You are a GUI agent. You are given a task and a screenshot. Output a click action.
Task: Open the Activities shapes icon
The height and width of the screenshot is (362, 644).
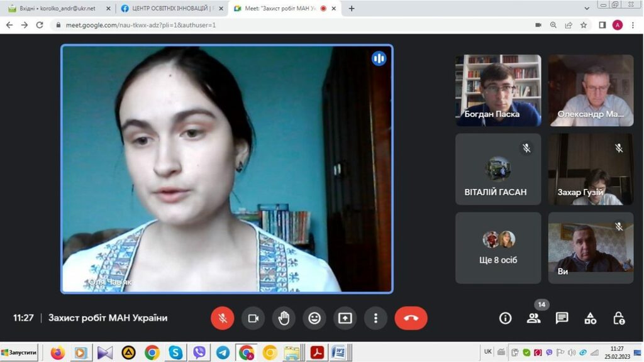(590, 318)
